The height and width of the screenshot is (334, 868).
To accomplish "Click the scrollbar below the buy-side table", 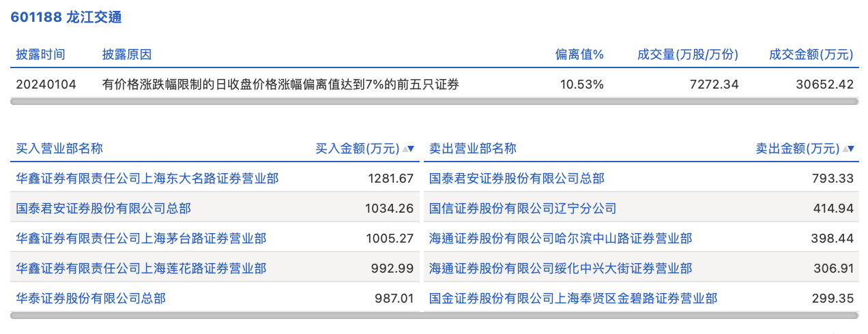I will pos(215,316).
